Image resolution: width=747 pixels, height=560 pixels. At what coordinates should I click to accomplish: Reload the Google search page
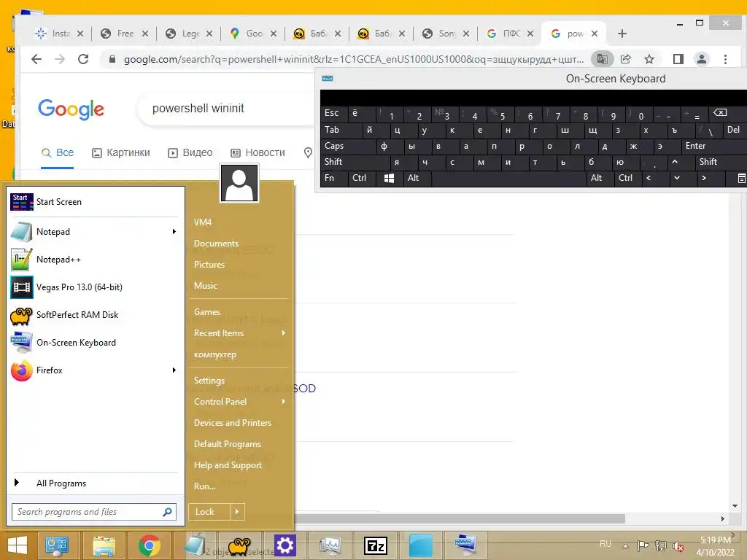click(x=83, y=59)
